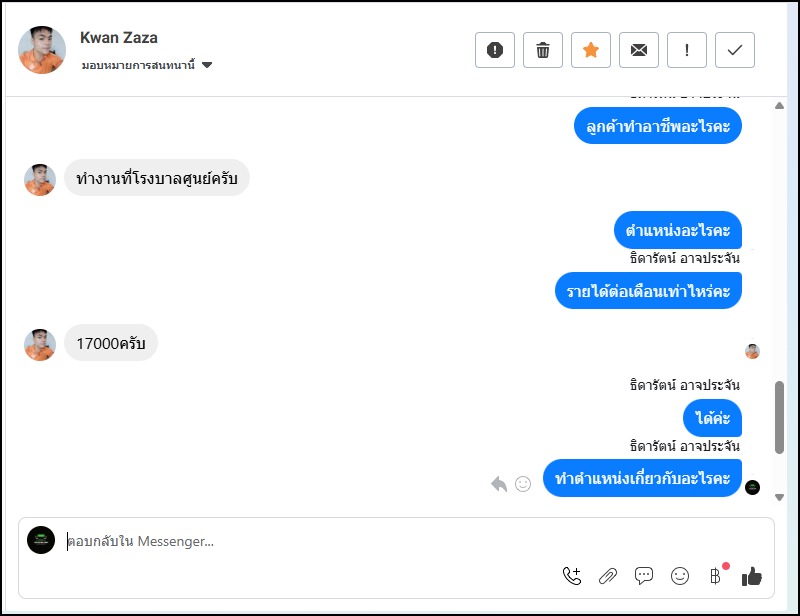Viewport: 800px width, 616px height.
Task: Send a thumbs-up like
Action: [752, 575]
